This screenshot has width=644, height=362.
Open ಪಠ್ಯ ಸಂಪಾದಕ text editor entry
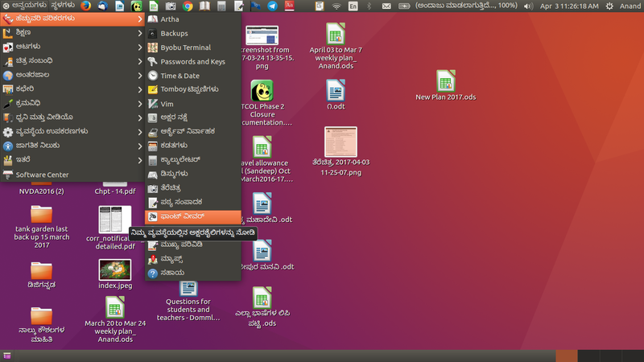[x=193, y=203]
